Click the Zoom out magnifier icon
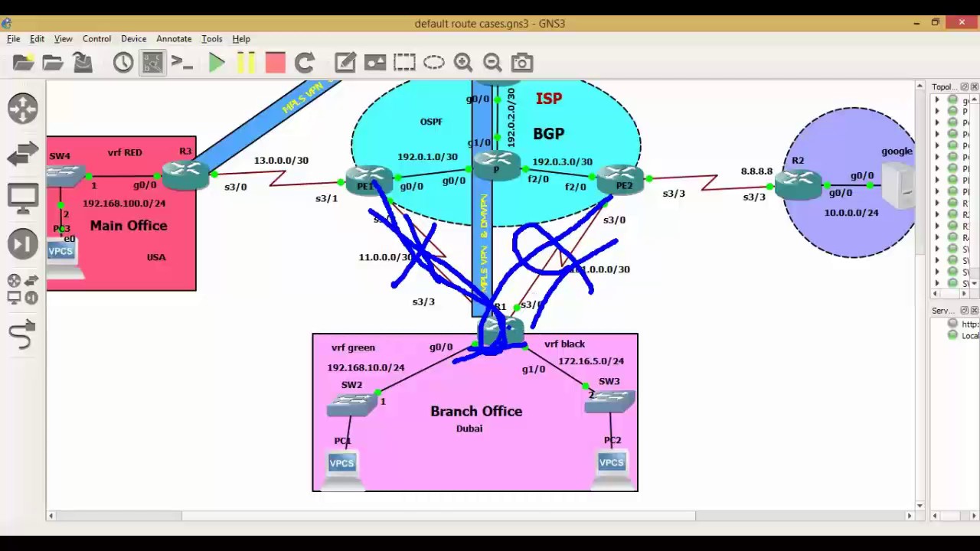This screenshot has width=980, height=551. [x=492, y=63]
